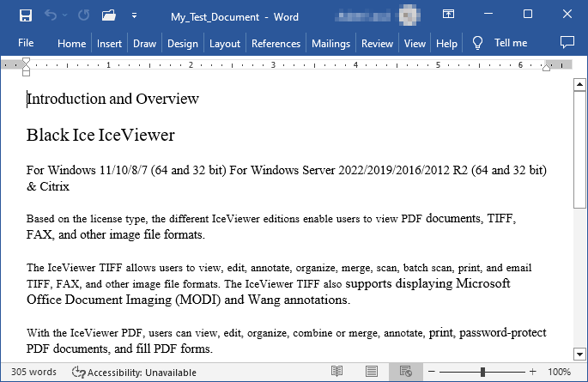Switch to Print Layout view
This screenshot has height=382, width=588.
pos(371,372)
